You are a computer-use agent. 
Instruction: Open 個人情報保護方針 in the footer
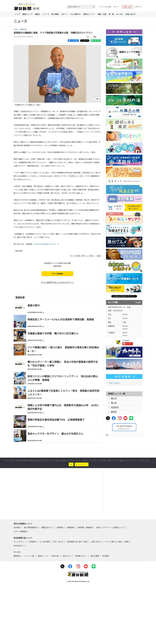31,527
